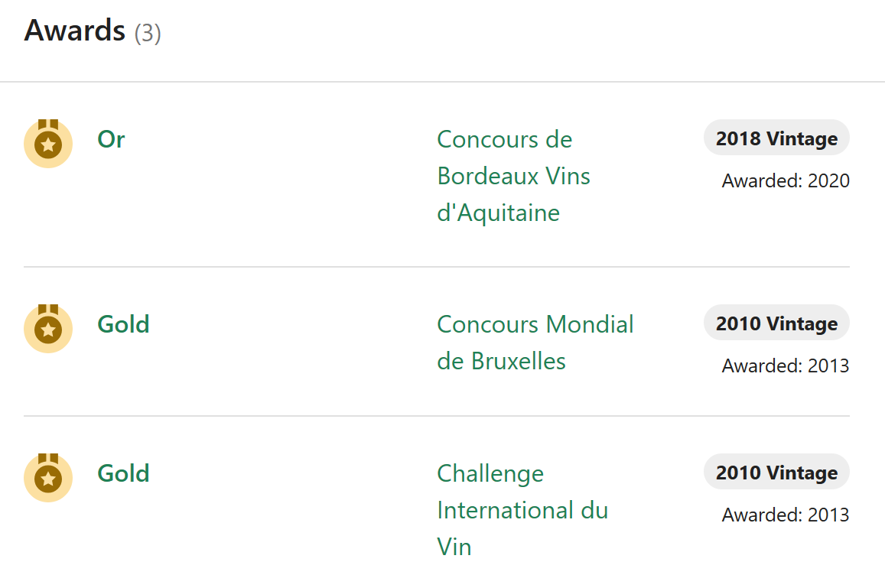The image size is (885, 588).
Task: Click the medal icon beside the Or award
Action: (48, 143)
